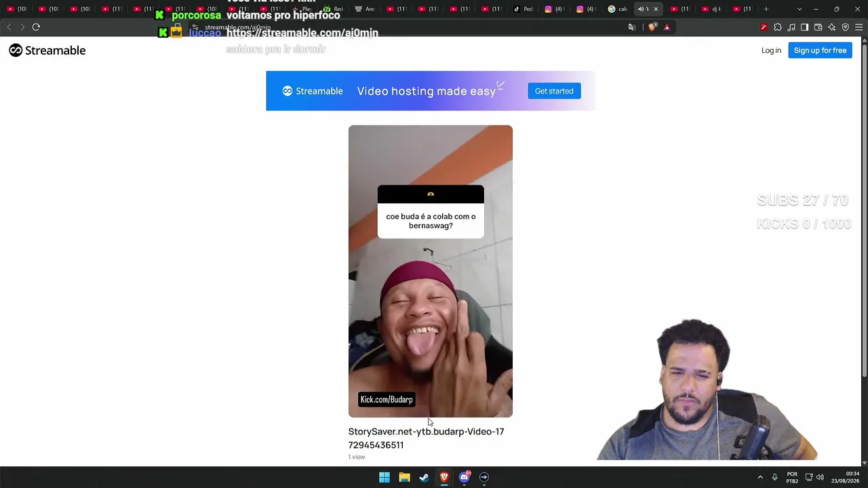This screenshot has width=868, height=488.
Task: Click Get started in the banner
Action: 554,91
